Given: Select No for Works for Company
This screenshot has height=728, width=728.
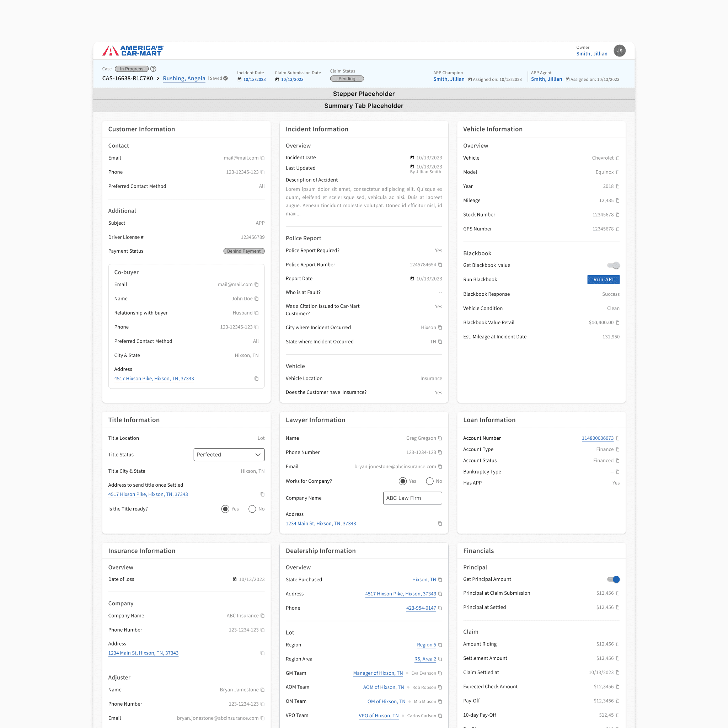Looking at the screenshot, I should click(x=429, y=481).
